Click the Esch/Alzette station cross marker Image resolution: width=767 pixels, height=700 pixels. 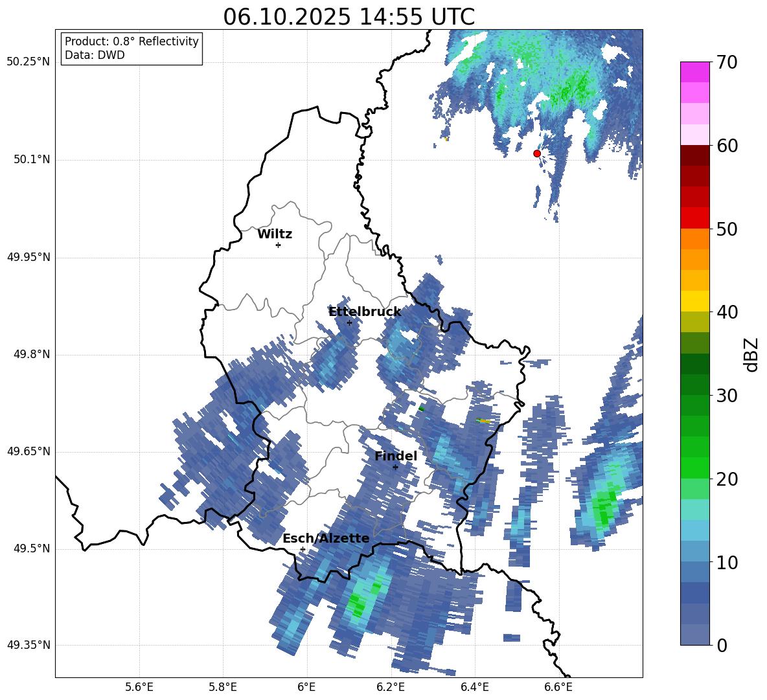click(303, 549)
